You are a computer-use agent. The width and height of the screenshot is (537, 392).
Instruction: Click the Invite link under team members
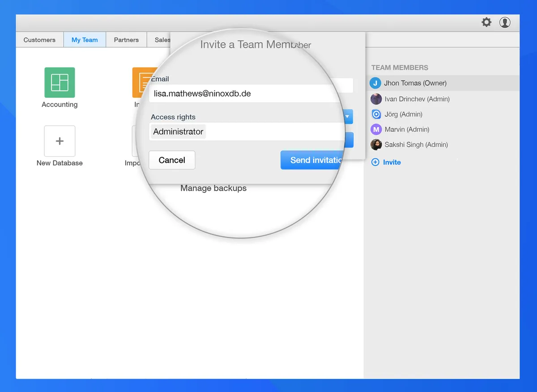click(x=392, y=162)
